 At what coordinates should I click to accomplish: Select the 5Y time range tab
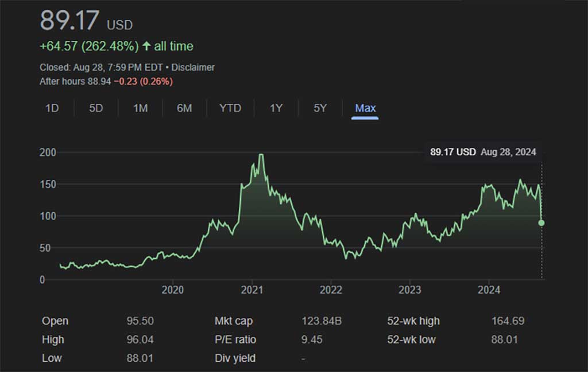320,109
